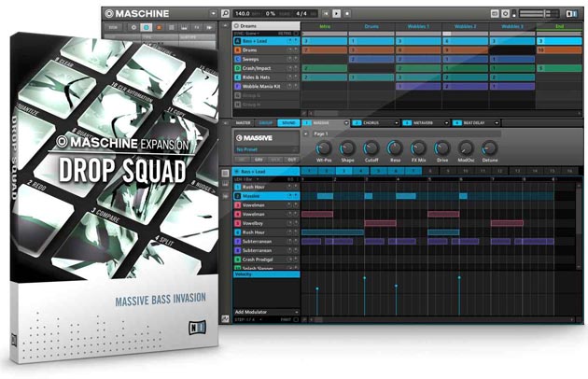This screenshot has width=588, height=379.
Task: Select the Wobbles 1 scene header
Action: pyautogui.click(x=418, y=26)
